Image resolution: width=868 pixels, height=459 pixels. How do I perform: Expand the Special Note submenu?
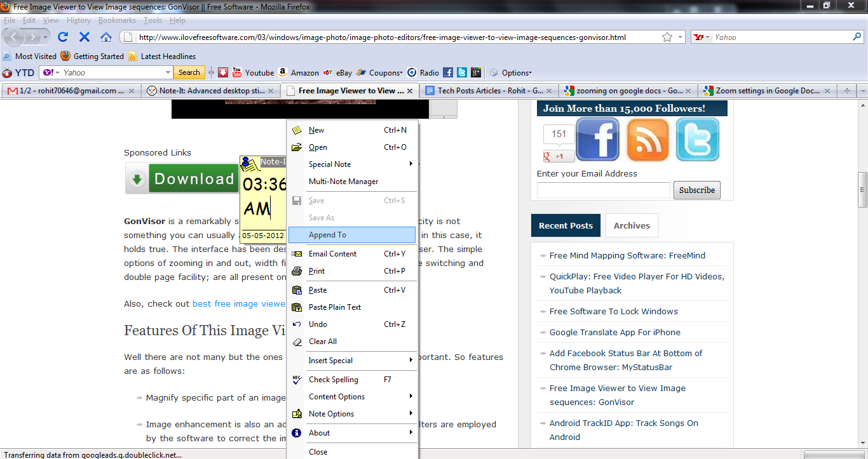[353, 164]
